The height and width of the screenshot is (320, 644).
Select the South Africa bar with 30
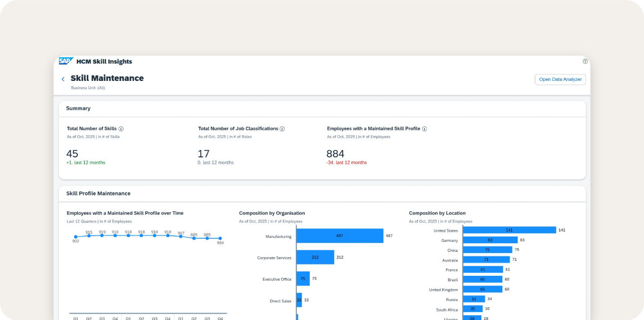(473, 309)
